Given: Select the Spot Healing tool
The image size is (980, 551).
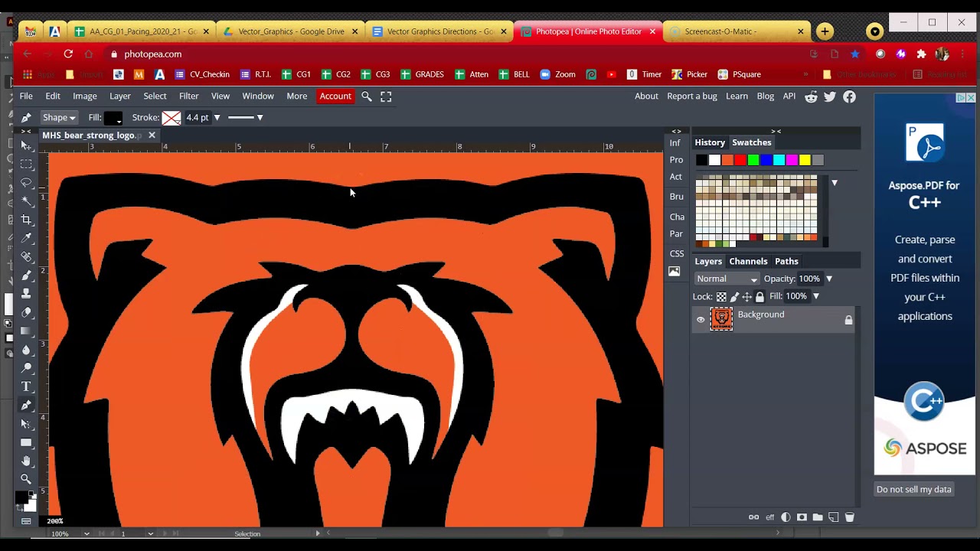Looking at the screenshot, I should 26,256.
